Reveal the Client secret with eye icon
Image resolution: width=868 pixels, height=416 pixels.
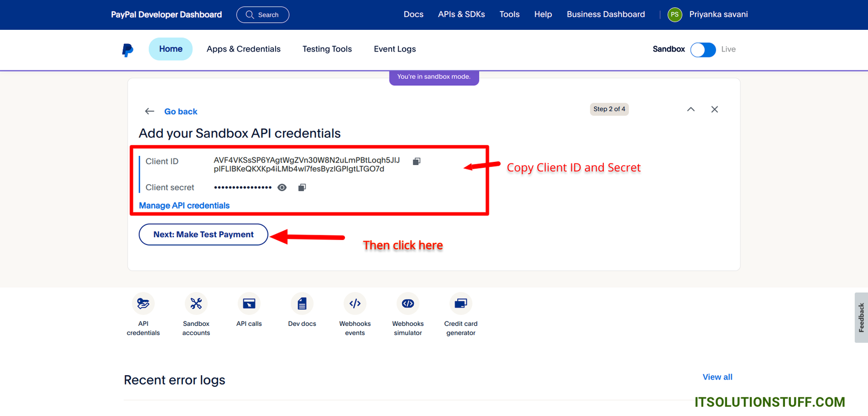click(x=282, y=187)
